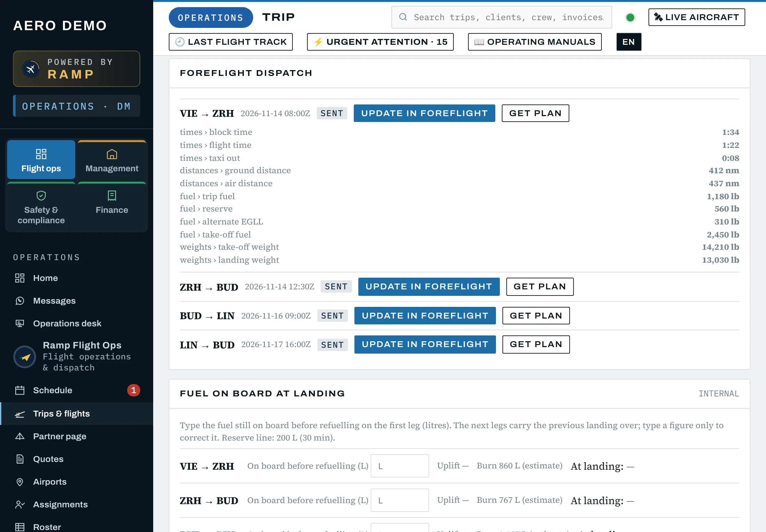Click the search magnifier icon
This screenshot has width=766, height=532.
[403, 17]
